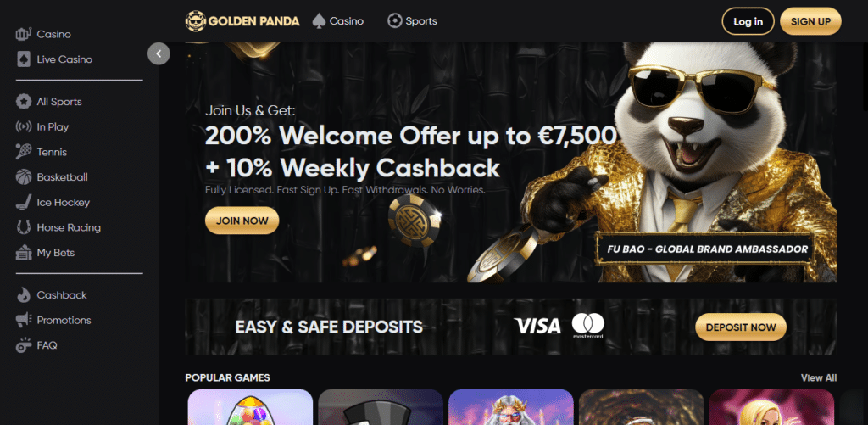Select the Basketball icon in the sidebar
The height and width of the screenshot is (425, 868).
[x=23, y=177]
